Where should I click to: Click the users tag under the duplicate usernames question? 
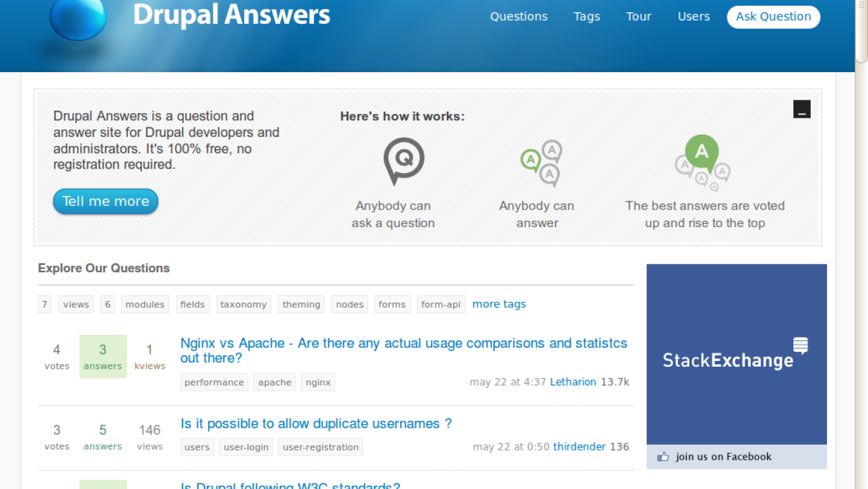click(x=197, y=447)
